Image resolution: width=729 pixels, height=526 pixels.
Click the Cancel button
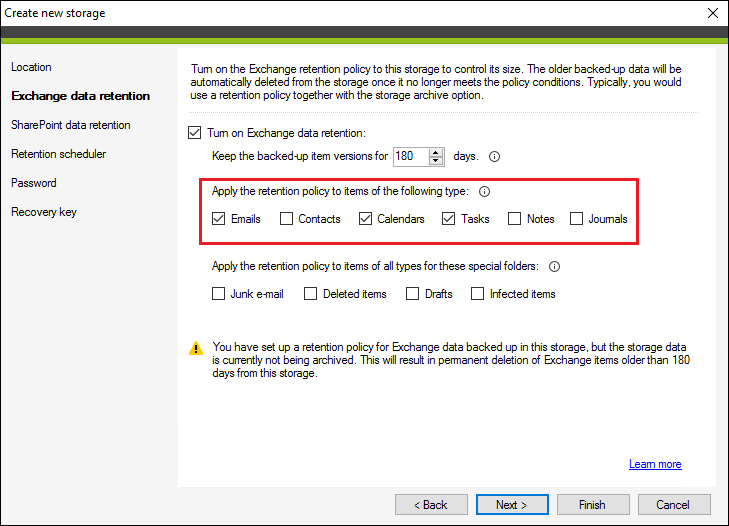(x=674, y=505)
